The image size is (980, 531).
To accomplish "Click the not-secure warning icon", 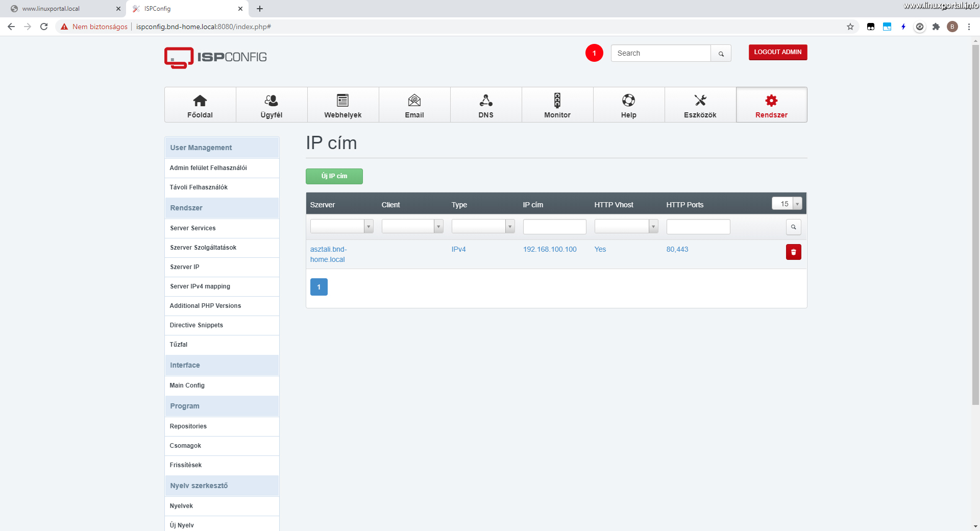I will pos(64,27).
